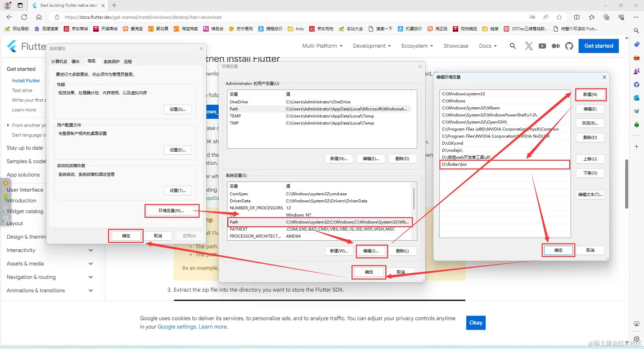Image resolution: width=644 pixels, height=349 pixels.
Task: Open the Docs dropdown menu
Action: coord(488,46)
